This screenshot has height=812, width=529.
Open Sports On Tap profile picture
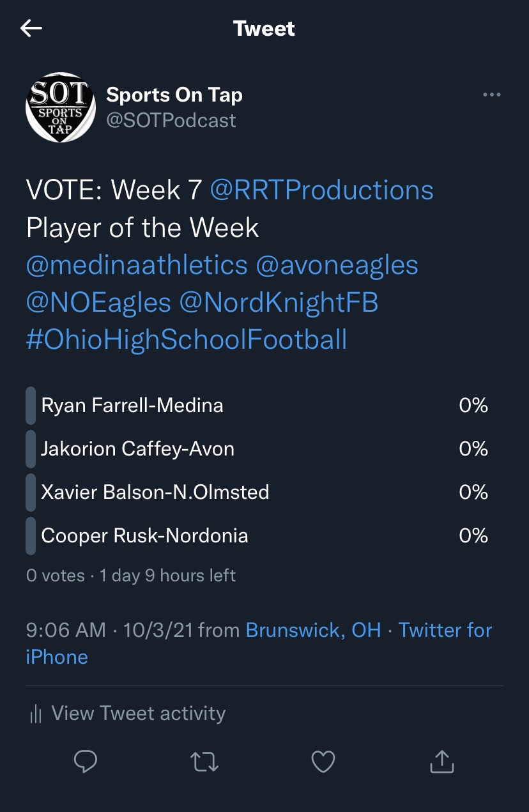point(60,107)
